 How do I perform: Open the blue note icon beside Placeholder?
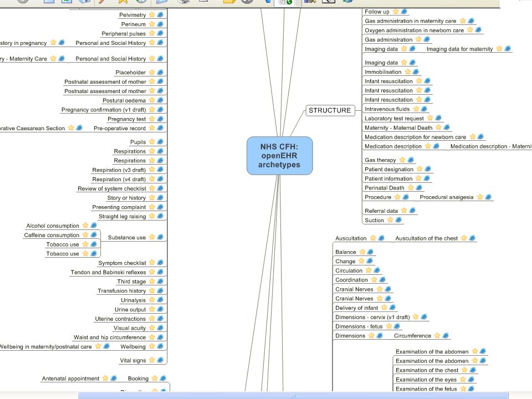pos(160,72)
